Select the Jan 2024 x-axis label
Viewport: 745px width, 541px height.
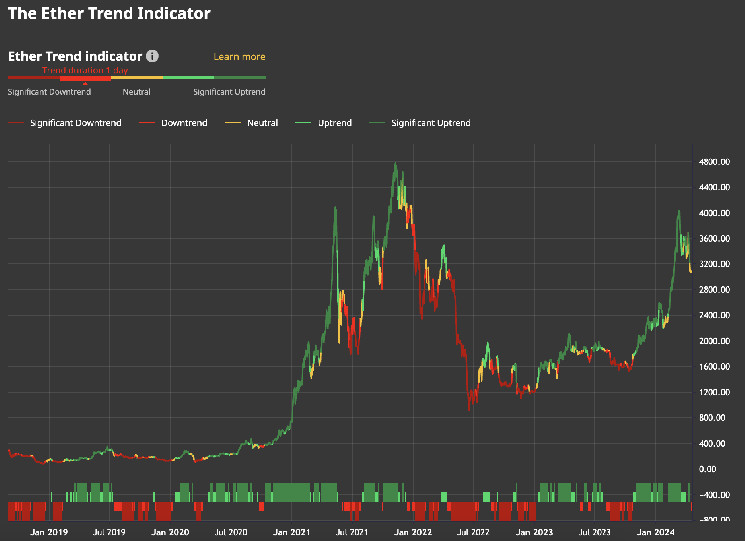click(656, 533)
